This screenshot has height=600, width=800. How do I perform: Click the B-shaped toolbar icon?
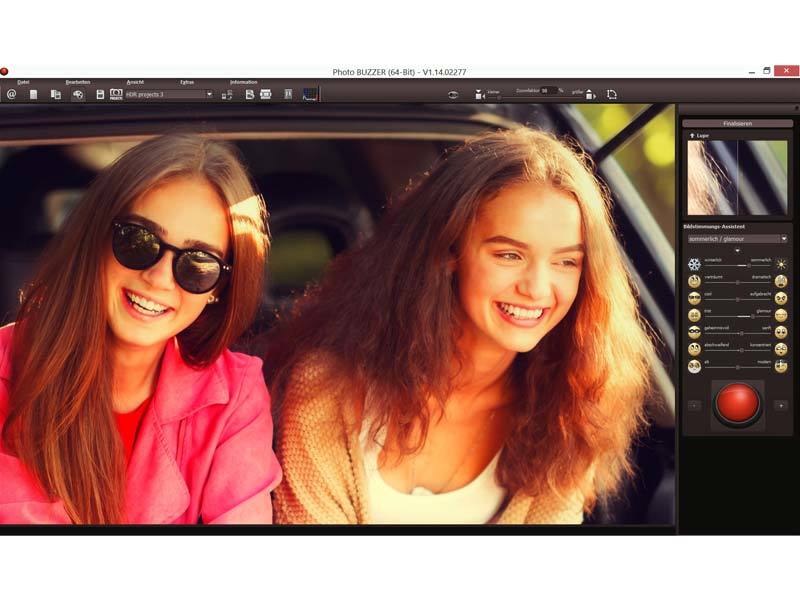coord(249,94)
